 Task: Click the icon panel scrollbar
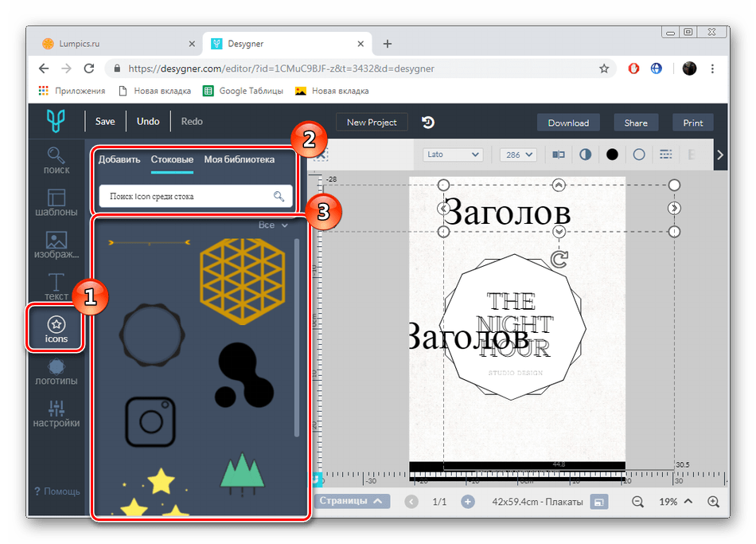pos(297,338)
